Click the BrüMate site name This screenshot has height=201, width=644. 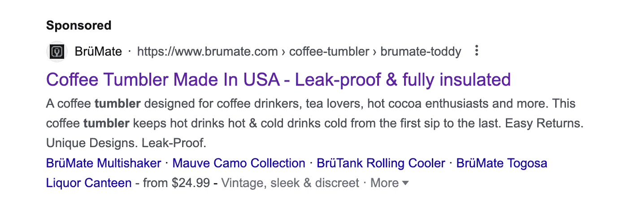(99, 52)
